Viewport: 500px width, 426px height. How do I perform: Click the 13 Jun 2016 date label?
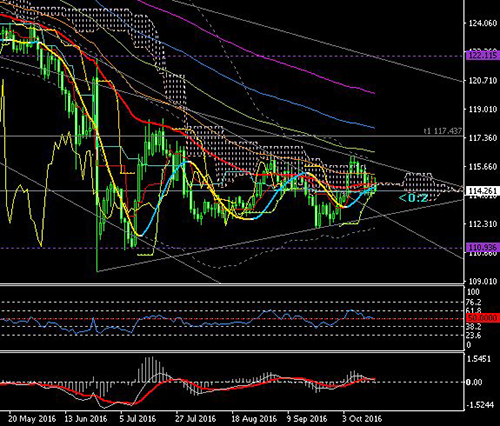pyautogui.click(x=86, y=419)
